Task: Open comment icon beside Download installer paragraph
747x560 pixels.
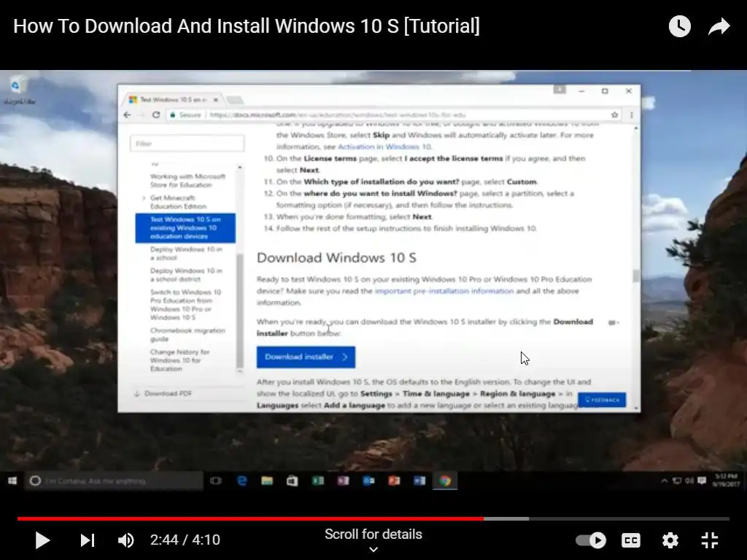Action: [x=612, y=323]
